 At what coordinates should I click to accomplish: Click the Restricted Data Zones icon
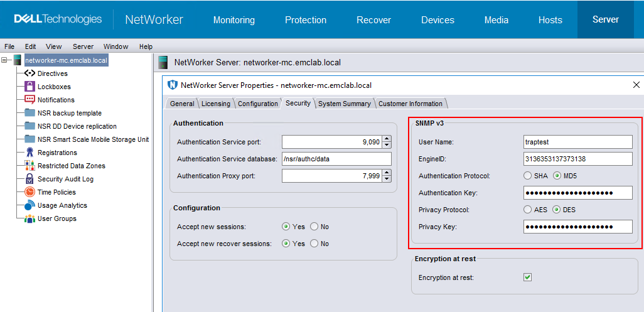(30, 166)
